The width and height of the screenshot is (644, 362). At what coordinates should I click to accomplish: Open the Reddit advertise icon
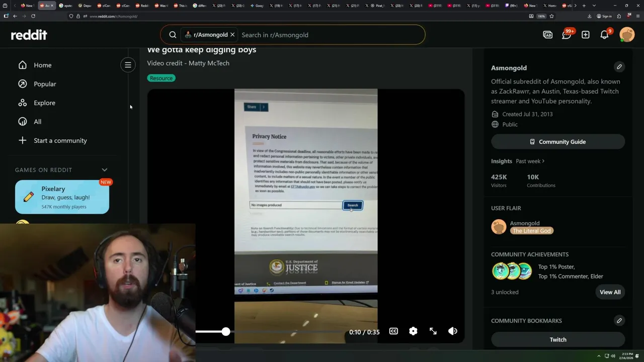(x=548, y=35)
